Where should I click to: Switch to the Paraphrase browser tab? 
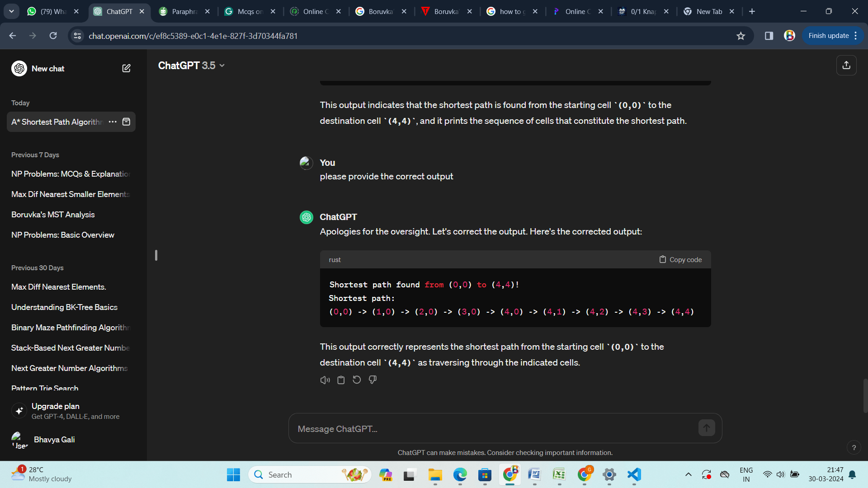[184, 11]
